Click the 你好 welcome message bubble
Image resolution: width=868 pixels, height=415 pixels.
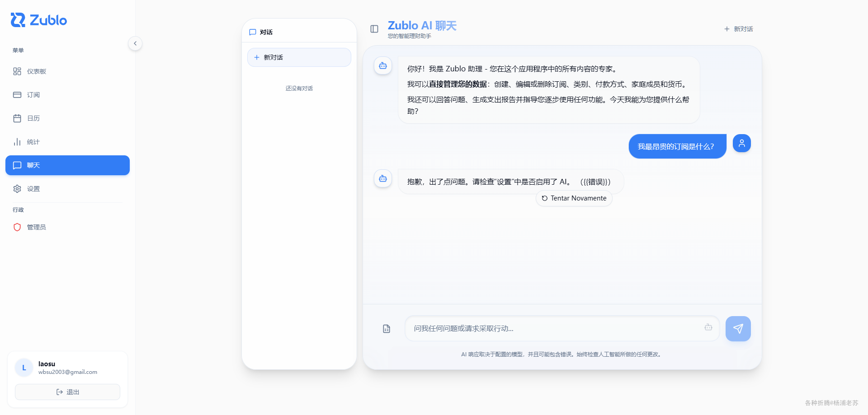(x=549, y=90)
